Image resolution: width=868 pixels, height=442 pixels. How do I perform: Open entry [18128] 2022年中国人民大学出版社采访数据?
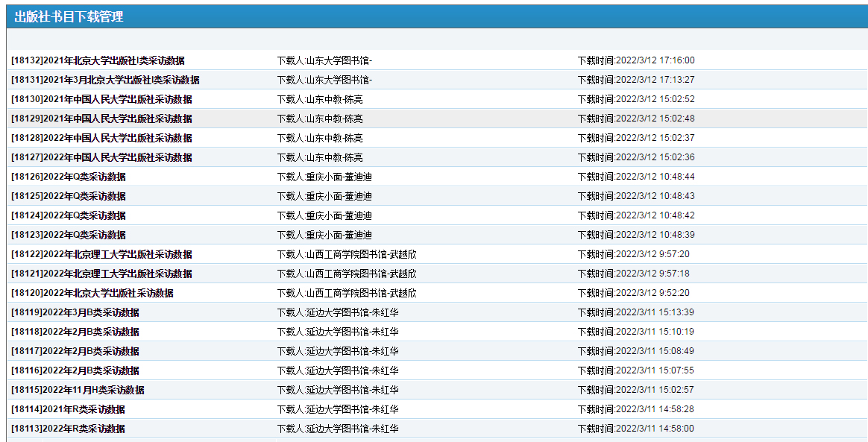point(101,138)
